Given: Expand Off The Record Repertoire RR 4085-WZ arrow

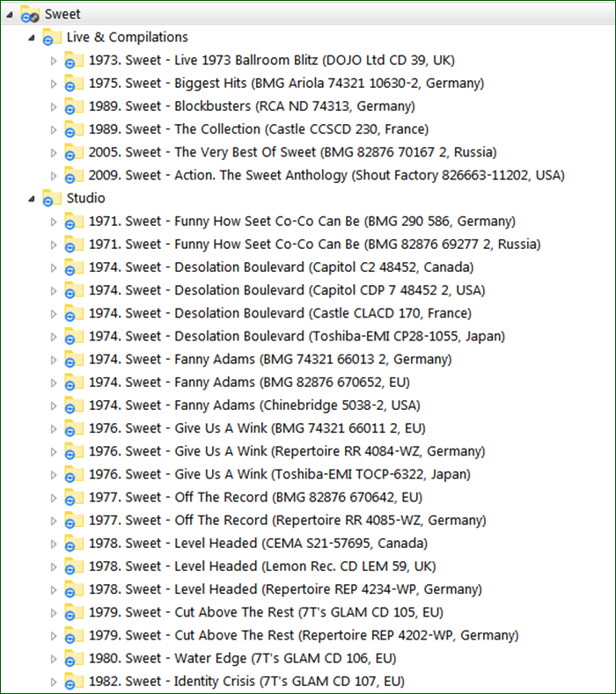Looking at the screenshot, I should tap(54, 521).
